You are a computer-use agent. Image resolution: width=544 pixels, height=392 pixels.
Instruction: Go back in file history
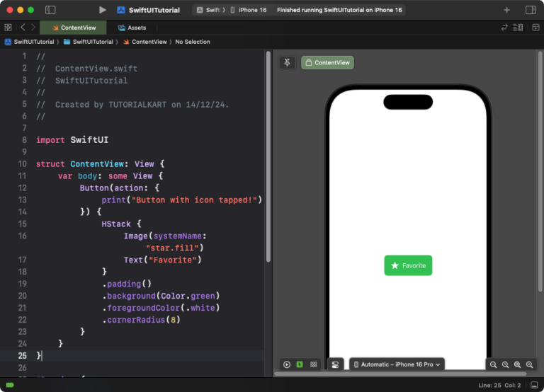coord(23,28)
